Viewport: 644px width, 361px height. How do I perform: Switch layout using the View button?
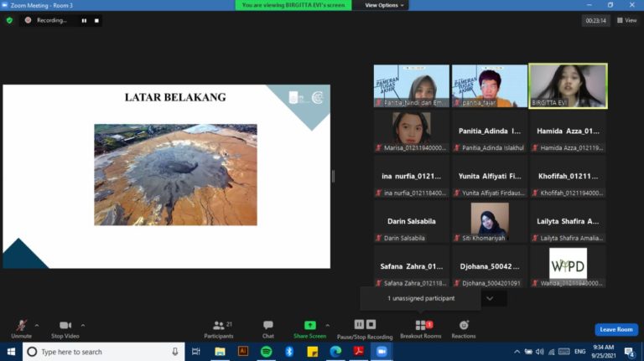click(x=626, y=20)
